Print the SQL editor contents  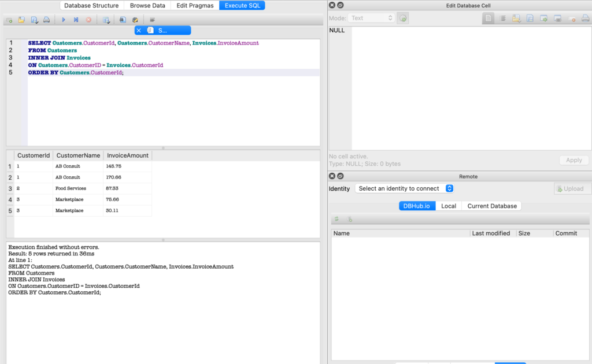coord(46,20)
